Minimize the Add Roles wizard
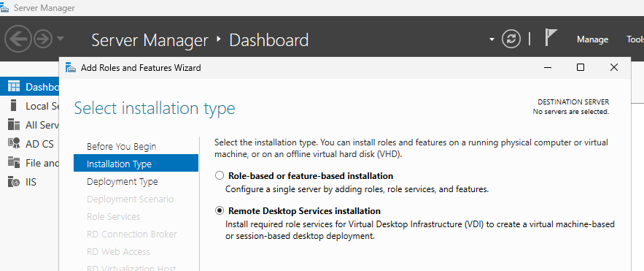The image size is (644, 271). pyautogui.click(x=548, y=67)
